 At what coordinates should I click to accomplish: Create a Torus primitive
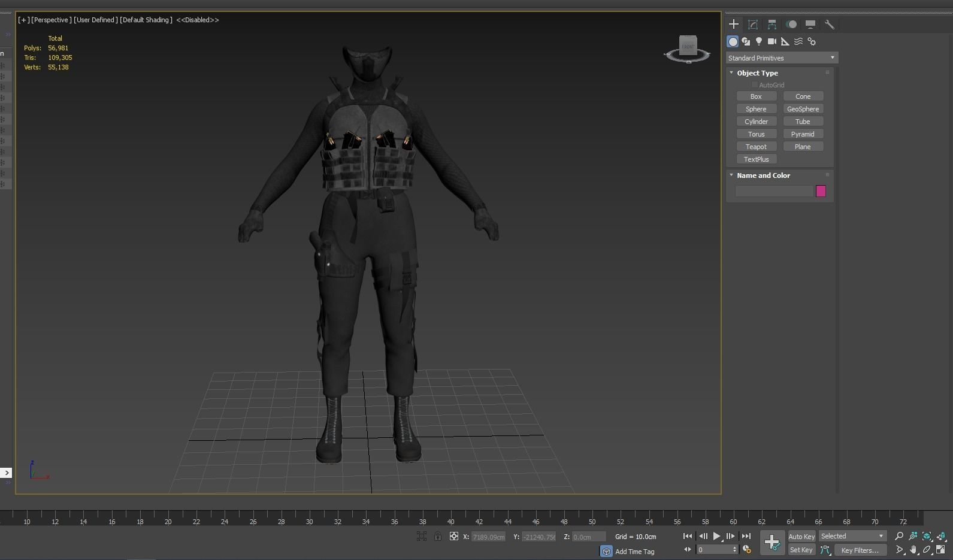(756, 134)
